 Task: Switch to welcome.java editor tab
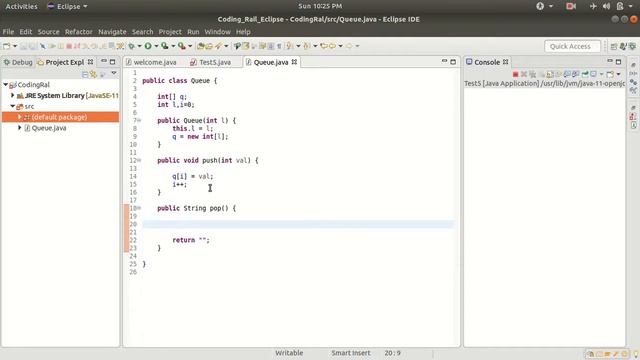[151, 62]
